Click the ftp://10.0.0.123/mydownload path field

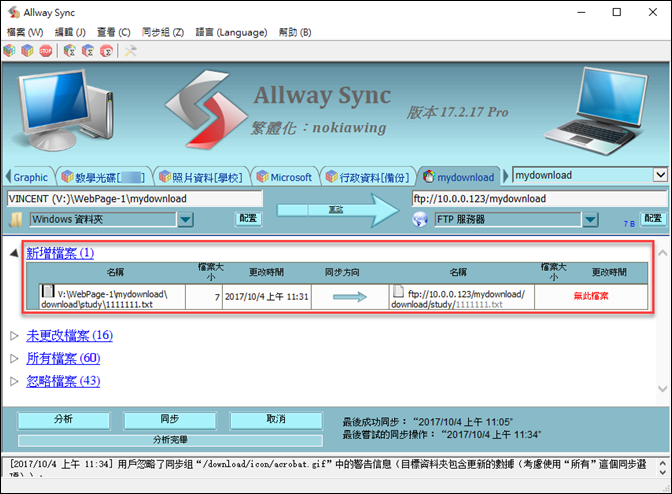(x=540, y=199)
